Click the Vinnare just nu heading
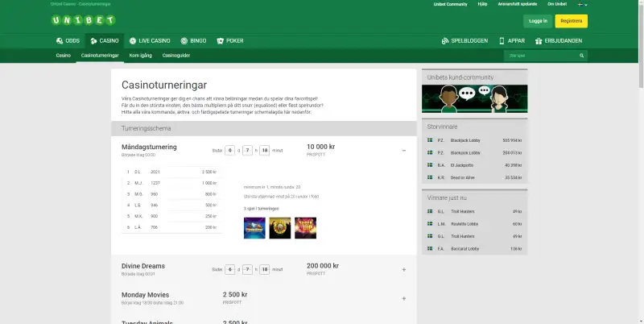644x324 pixels. [447, 197]
